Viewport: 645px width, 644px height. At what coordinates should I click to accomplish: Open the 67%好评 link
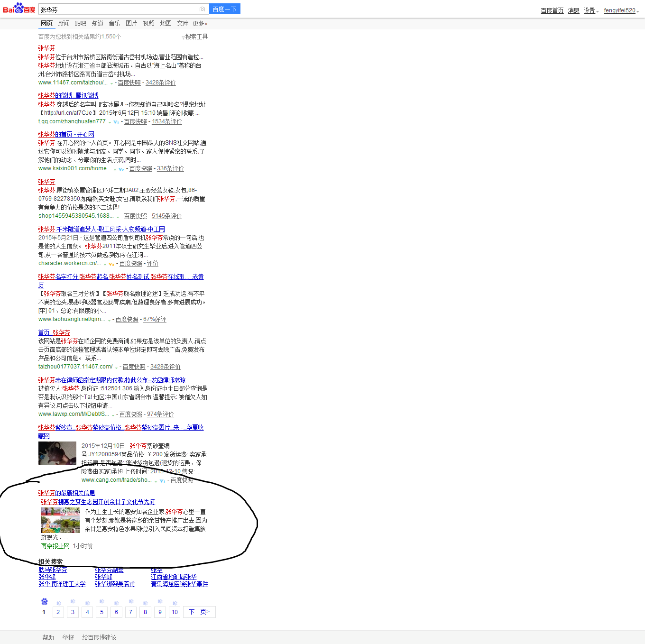point(155,319)
